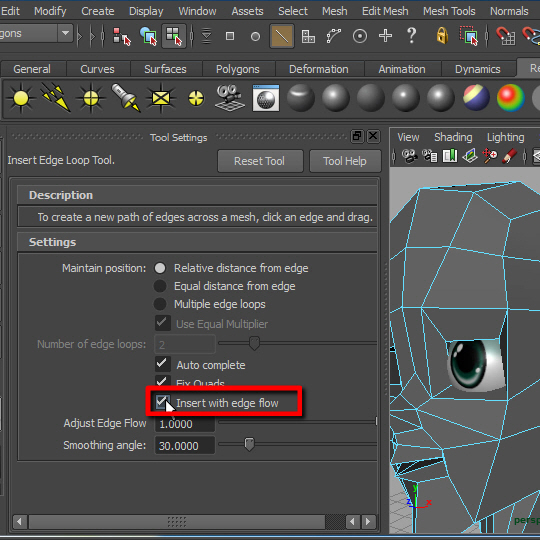540x540 pixels.
Task: Toggle Use Equal Multiplier checkbox
Action: pyautogui.click(x=163, y=323)
